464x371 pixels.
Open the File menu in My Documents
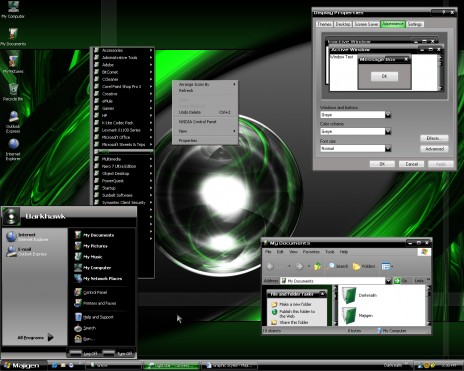[268, 252]
